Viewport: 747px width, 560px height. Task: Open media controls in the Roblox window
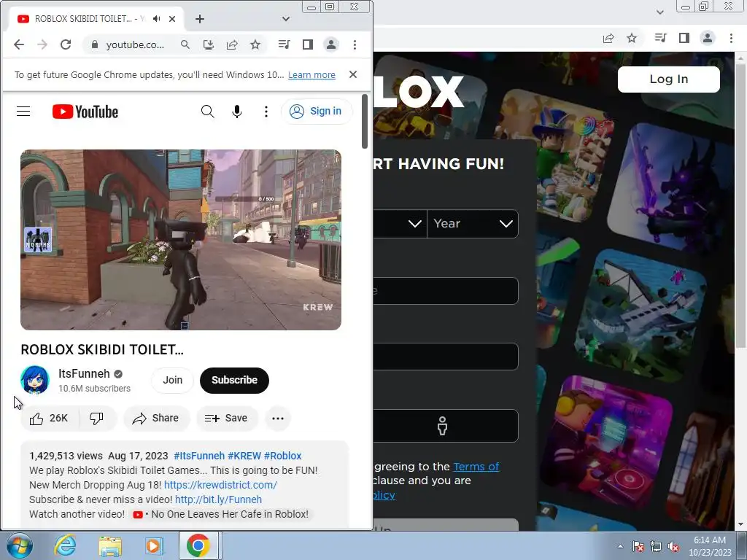click(660, 38)
